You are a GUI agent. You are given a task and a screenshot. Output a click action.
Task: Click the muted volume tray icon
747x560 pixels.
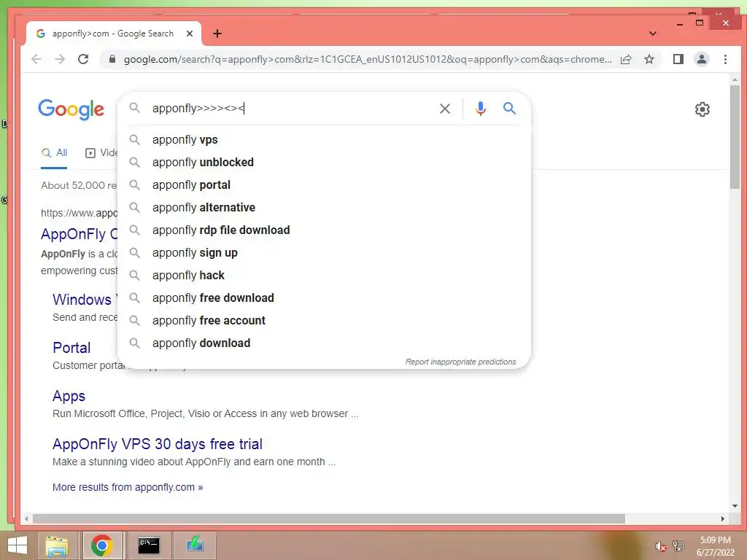point(660,546)
